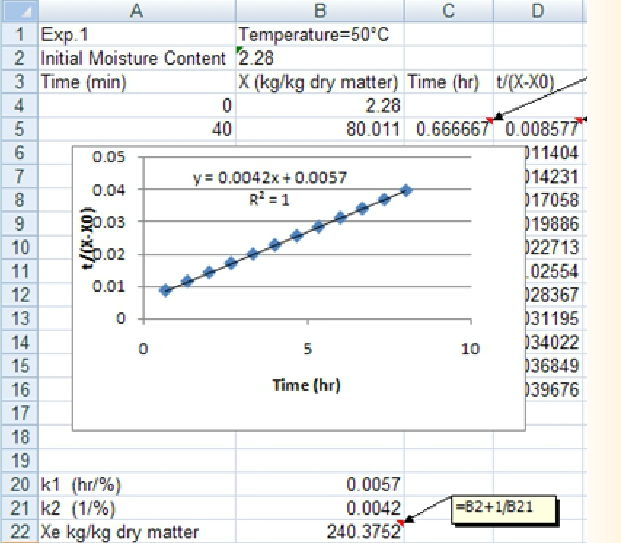Select column B header

pyautogui.click(x=319, y=11)
